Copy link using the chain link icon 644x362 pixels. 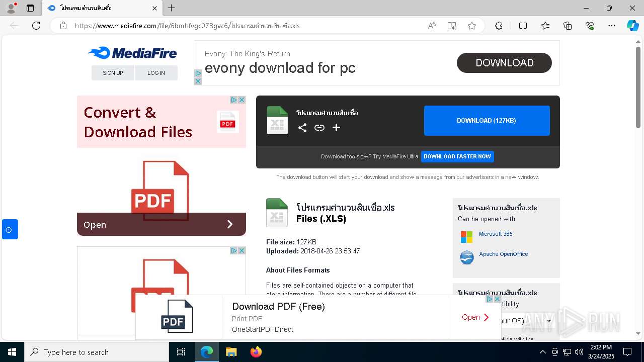pyautogui.click(x=319, y=128)
